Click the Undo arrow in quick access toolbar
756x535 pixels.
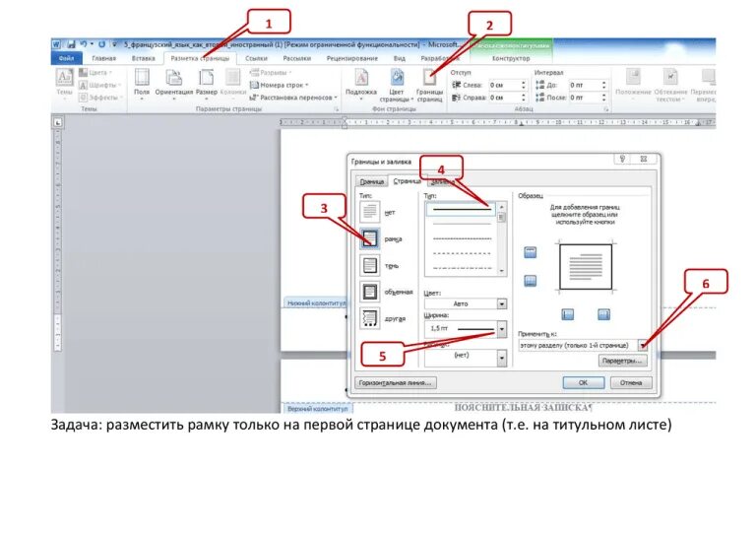84,44
